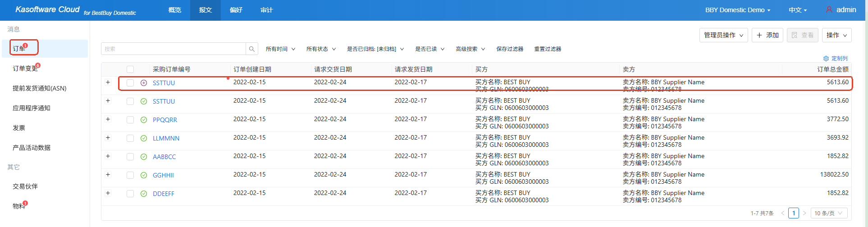Select 产品活动数据 in sidebar
This screenshot has width=868, height=227.
[45, 148]
